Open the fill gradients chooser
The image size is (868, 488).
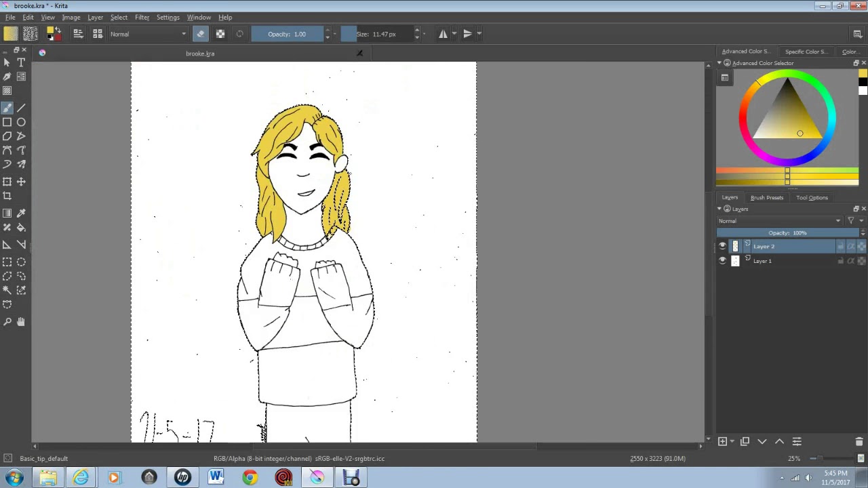pos(10,34)
